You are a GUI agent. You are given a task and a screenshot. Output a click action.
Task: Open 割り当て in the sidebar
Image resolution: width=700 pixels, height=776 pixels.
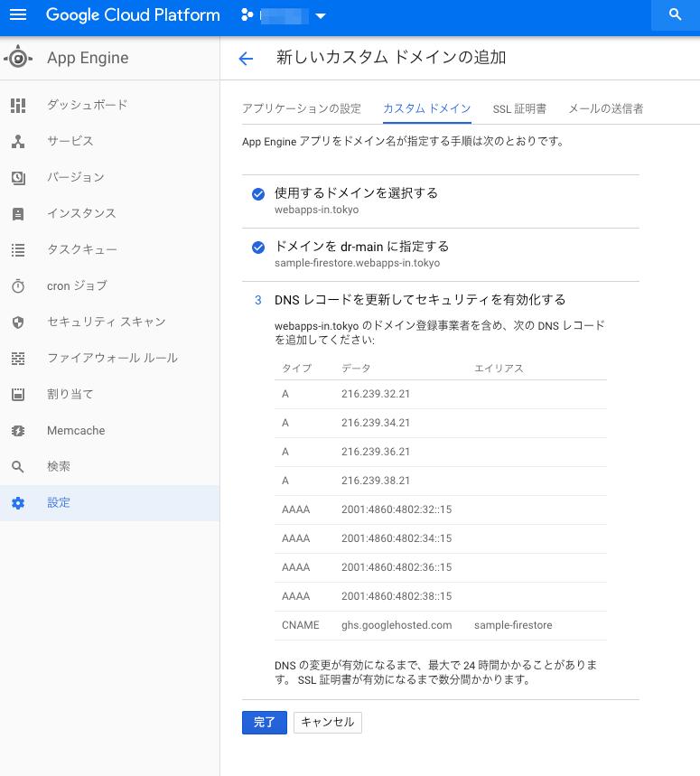coord(110,394)
